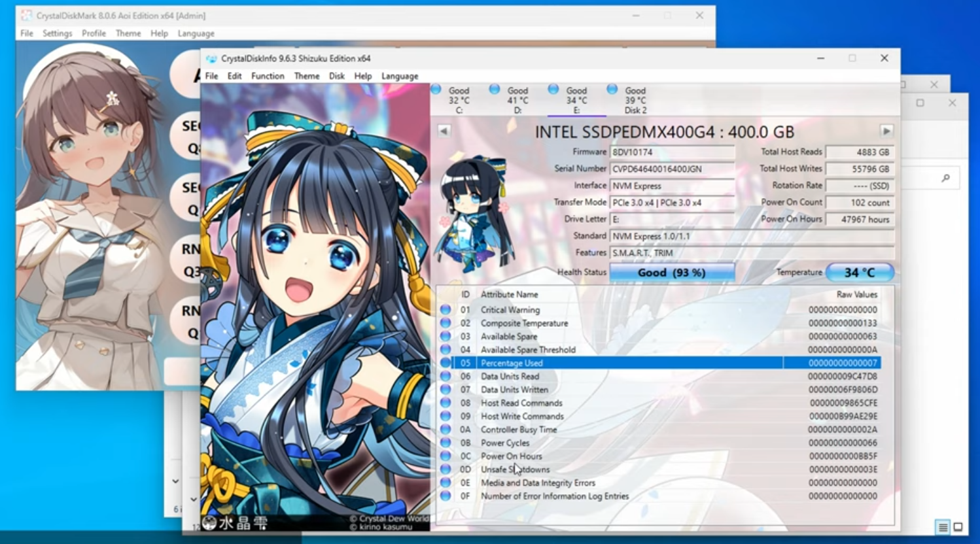Open Settings menu in CrystalDiskMark
980x544 pixels.
[x=58, y=33]
